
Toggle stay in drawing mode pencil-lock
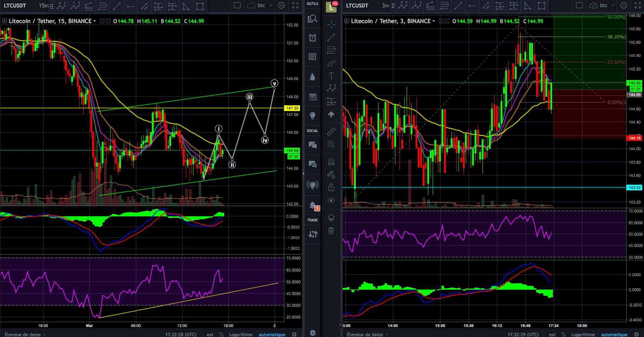331,174
